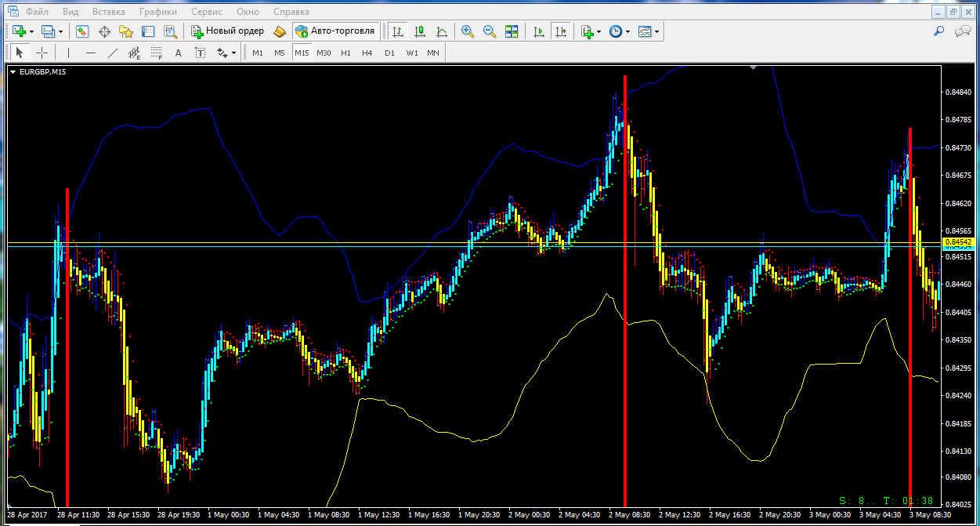Switch timeframe to H1
The image size is (980, 526).
click(345, 53)
